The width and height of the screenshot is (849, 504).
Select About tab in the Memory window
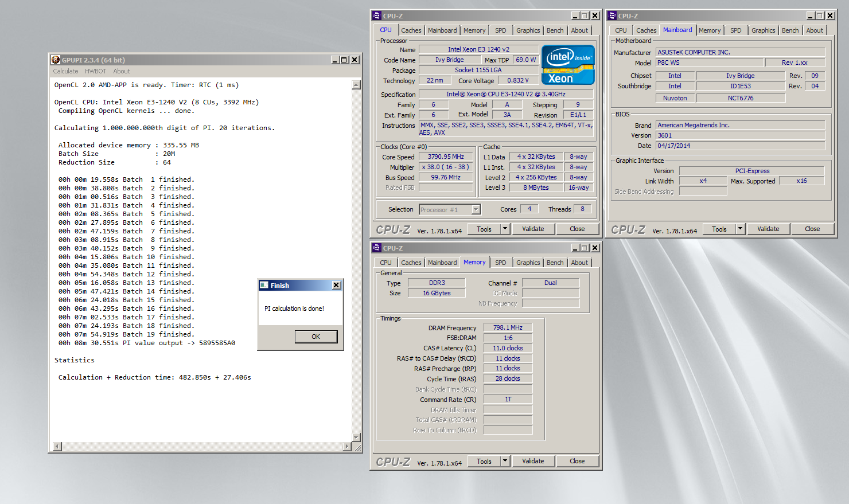coord(579,263)
